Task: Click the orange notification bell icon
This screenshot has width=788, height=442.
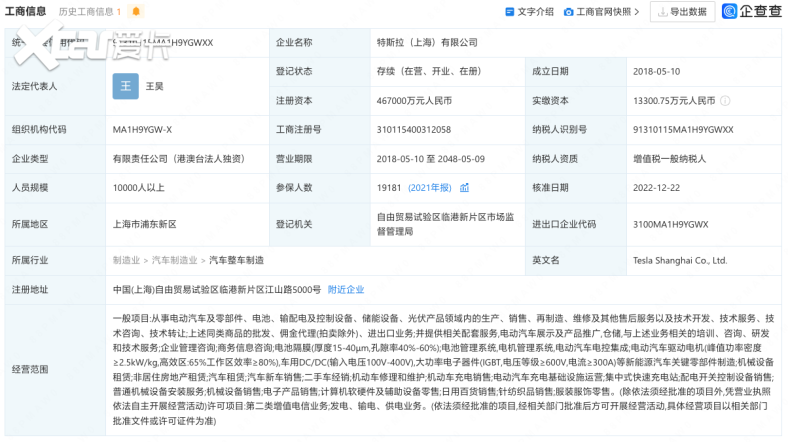Action: pos(136,11)
